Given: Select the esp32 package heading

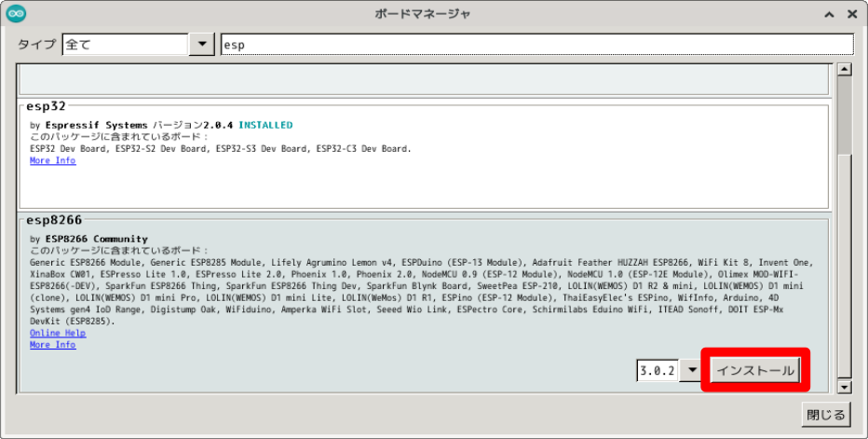Looking at the screenshot, I should (46, 106).
